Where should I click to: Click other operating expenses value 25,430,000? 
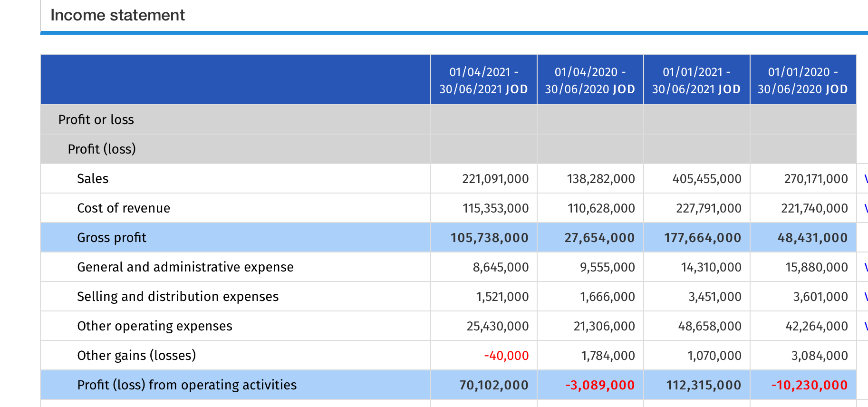[498, 326]
